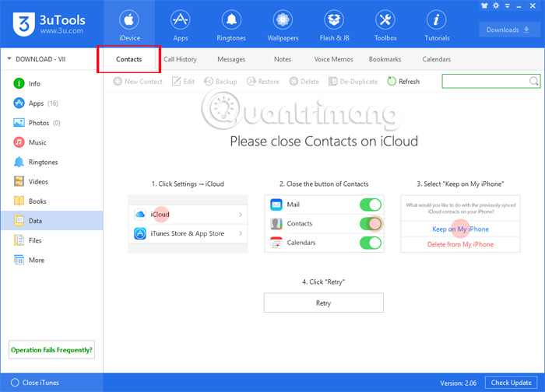Screen dimensions: 545x392
Task: Click the Edit toolbar button
Action: pyautogui.click(x=183, y=82)
